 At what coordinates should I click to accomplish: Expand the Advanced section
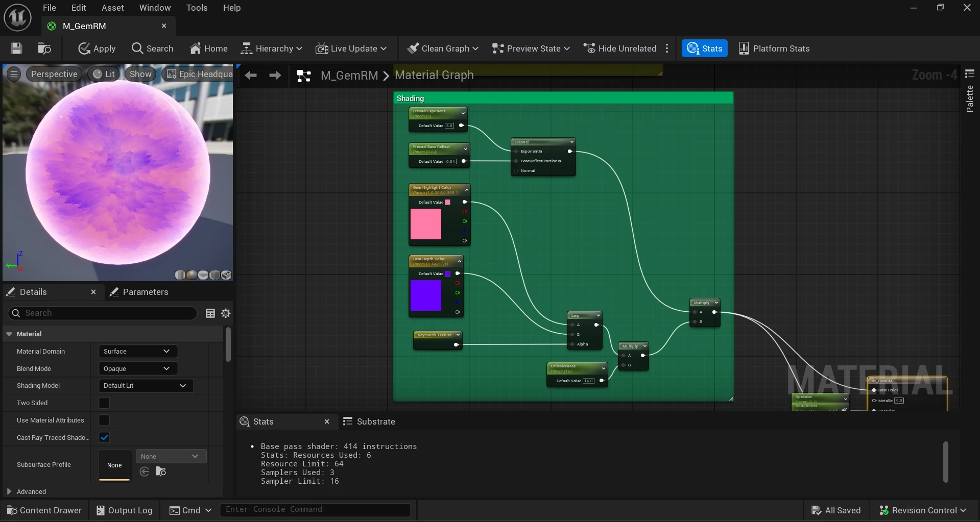(x=9, y=492)
